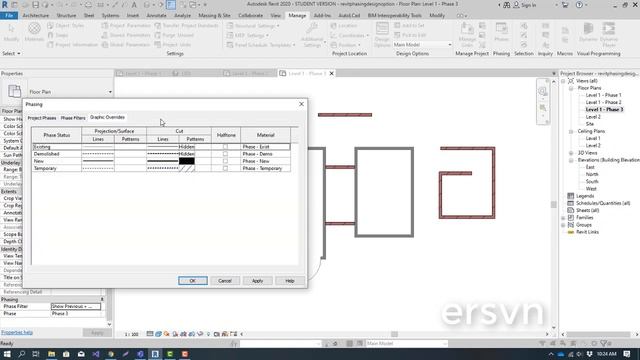This screenshot has height=360, width=640.
Task: Select Level 1 - Phase 2 in Project Browser
Action: 603,102
